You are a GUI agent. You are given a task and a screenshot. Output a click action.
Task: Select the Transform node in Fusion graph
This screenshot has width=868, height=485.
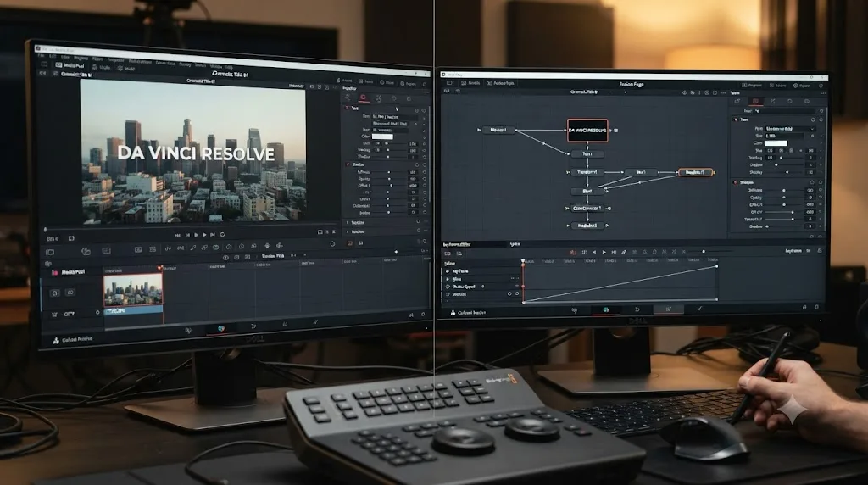pos(587,172)
